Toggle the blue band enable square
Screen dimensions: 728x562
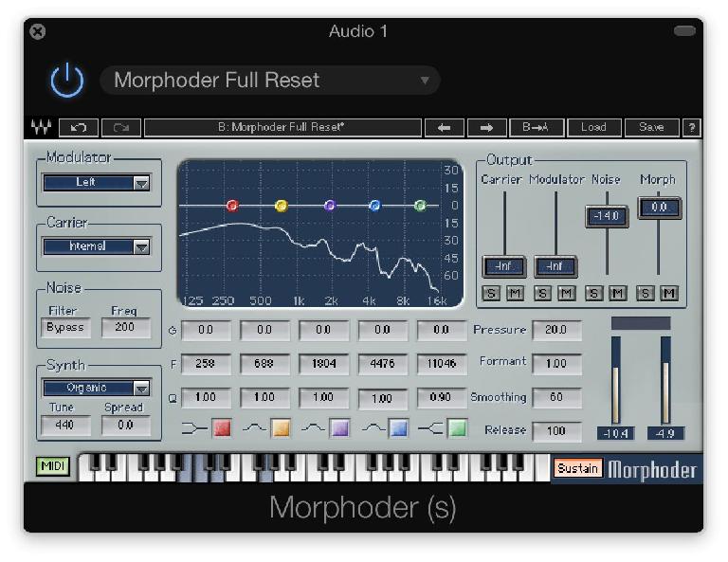(x=399, y=427)
